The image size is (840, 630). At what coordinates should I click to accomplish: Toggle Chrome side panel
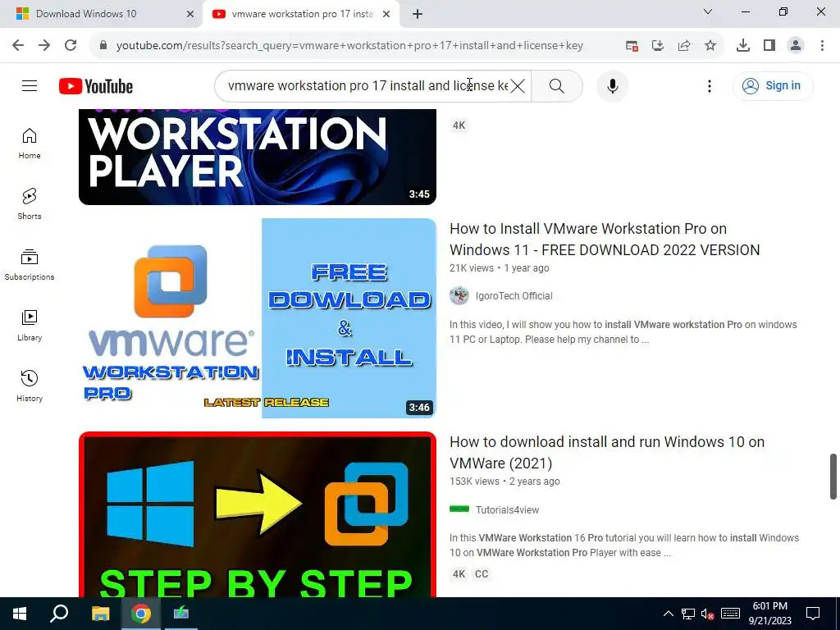click(x=769, y=46)
